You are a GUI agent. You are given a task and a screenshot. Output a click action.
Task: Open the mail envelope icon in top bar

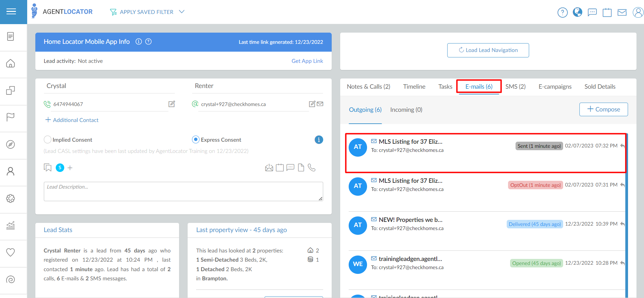click(x=622, y=13)
